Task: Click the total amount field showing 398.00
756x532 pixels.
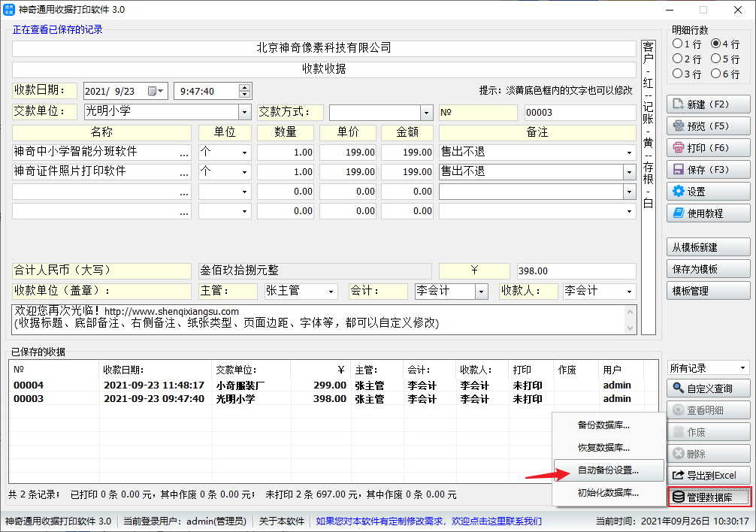Action: click(576, 271)
